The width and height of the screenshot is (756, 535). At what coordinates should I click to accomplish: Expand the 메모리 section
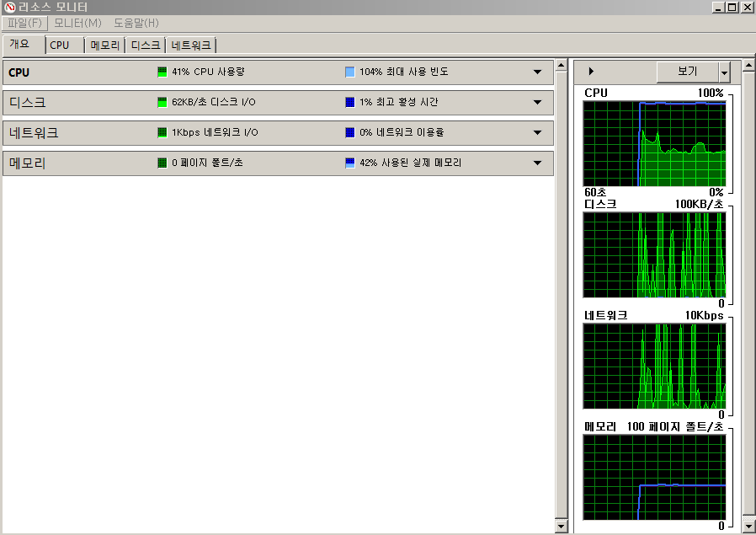(538, 163)
